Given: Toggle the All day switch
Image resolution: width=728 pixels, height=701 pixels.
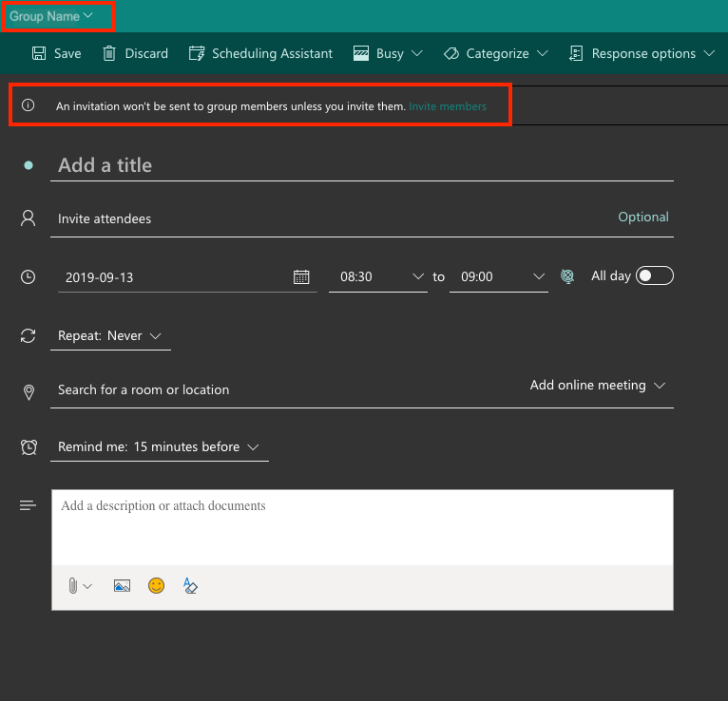Looking at the screenshot, I should coord(654,275).
